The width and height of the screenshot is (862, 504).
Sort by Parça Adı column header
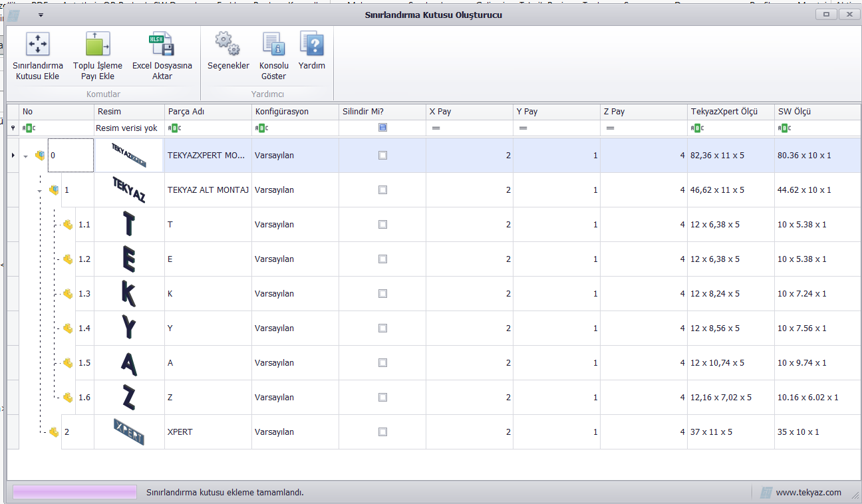pyautogui.click(x=208, y=112)
